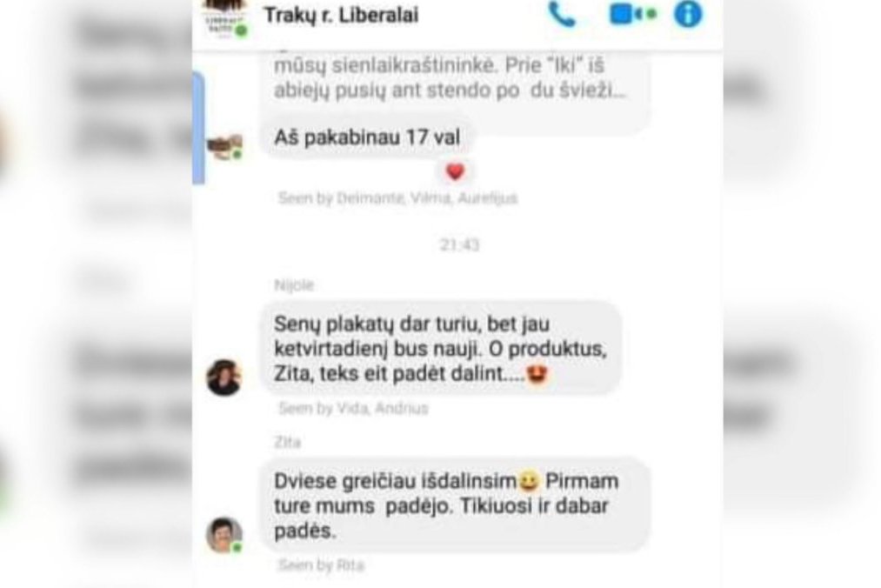
Task: Click the Zita sender name label
Action: click(287, 443)
